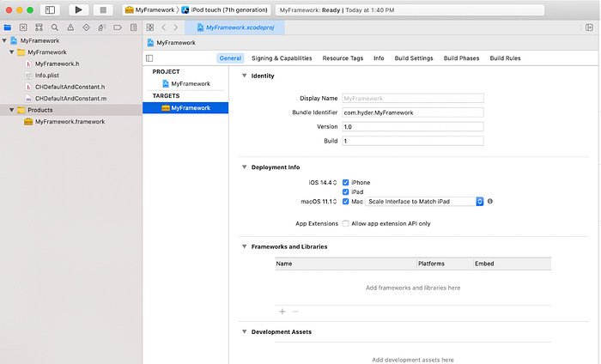Open the Breakpoint navigator
Image resolution: width=601 pixels, height=364 pixels.
(118, 27)
